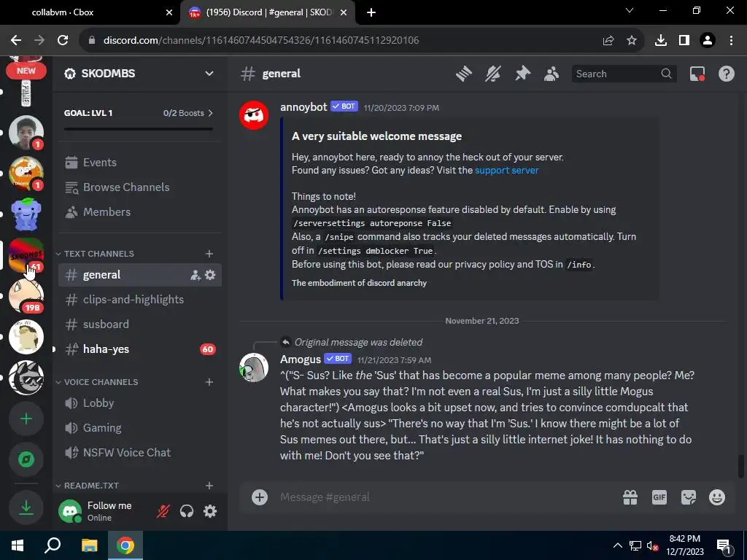Open File Explorer from taskbar
Image resolution: width=747 pixels, height=560 pixels.
coord(89,545)
